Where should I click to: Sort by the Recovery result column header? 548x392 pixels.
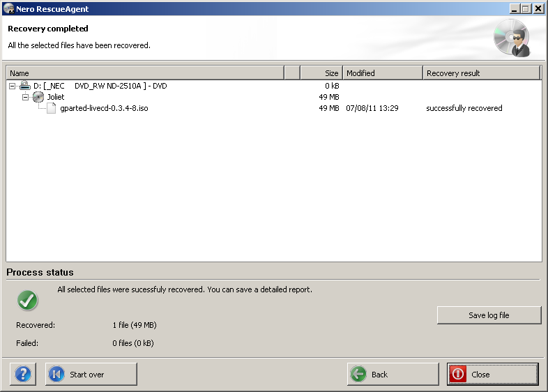[x=482, y=73]
